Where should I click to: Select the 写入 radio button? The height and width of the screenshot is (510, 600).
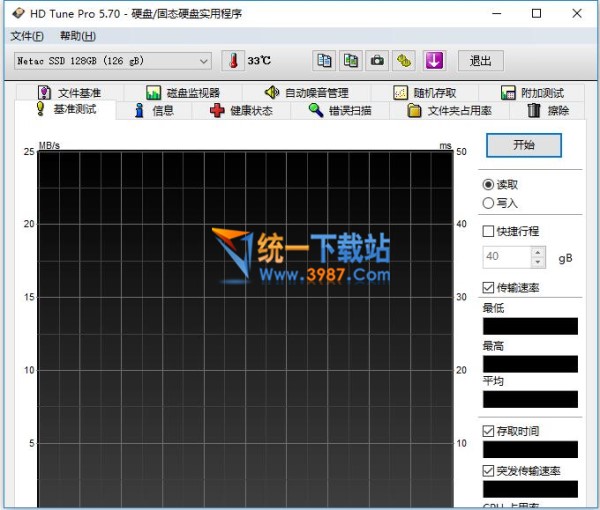pos(488,203)
